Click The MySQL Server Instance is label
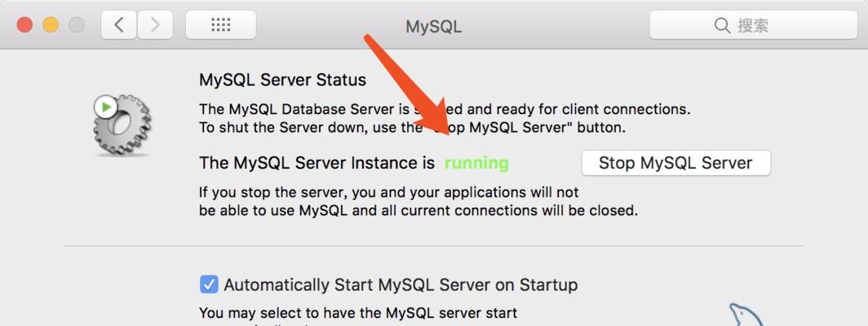Screen dimensions: 868x326 (x=317, y=163)
